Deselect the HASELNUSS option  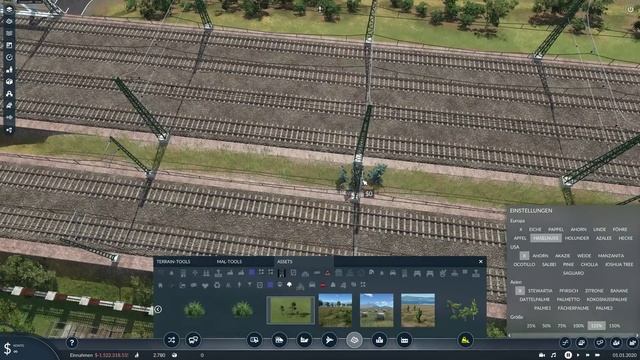[x=546, y=238]
